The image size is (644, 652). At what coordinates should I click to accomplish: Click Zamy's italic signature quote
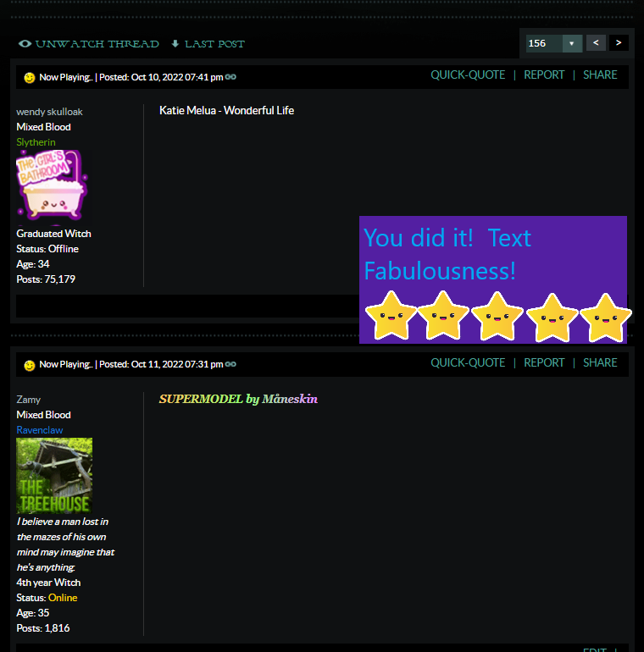click(x=65, y=544)
